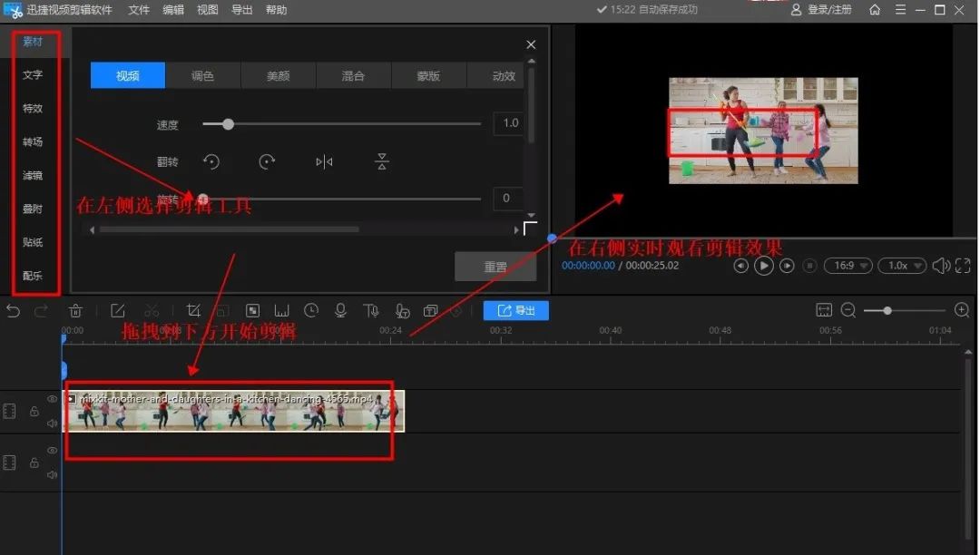Rotate the video clockwise using rotate icon

[x=267, y=161]
